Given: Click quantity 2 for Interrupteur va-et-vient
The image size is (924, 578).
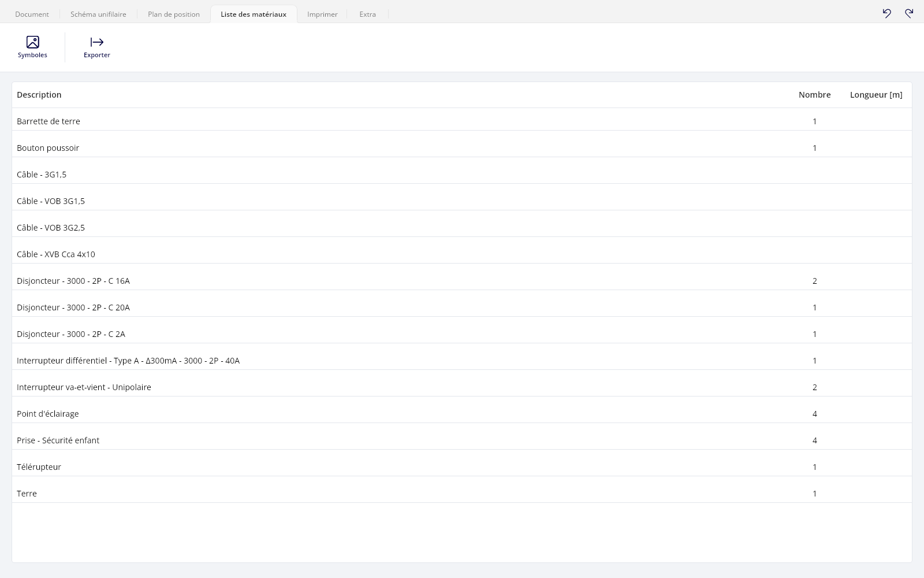Looking at the screenshot, I should [x=815, y=387].
